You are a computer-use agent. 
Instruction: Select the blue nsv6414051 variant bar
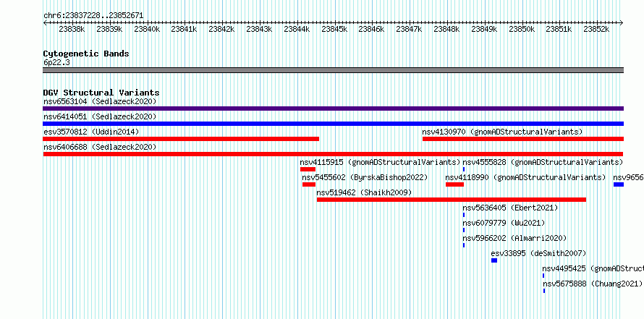pos(333,124)
